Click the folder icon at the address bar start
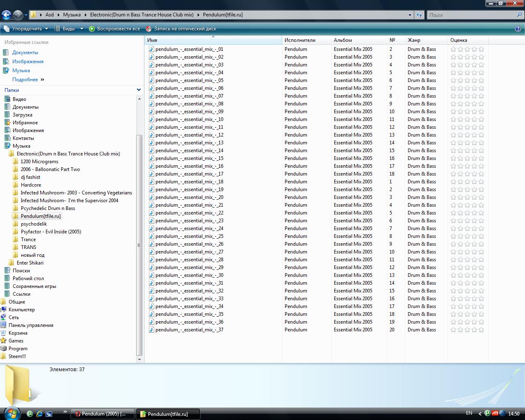This screenshot has height=420, width=525. coord(33,15)
